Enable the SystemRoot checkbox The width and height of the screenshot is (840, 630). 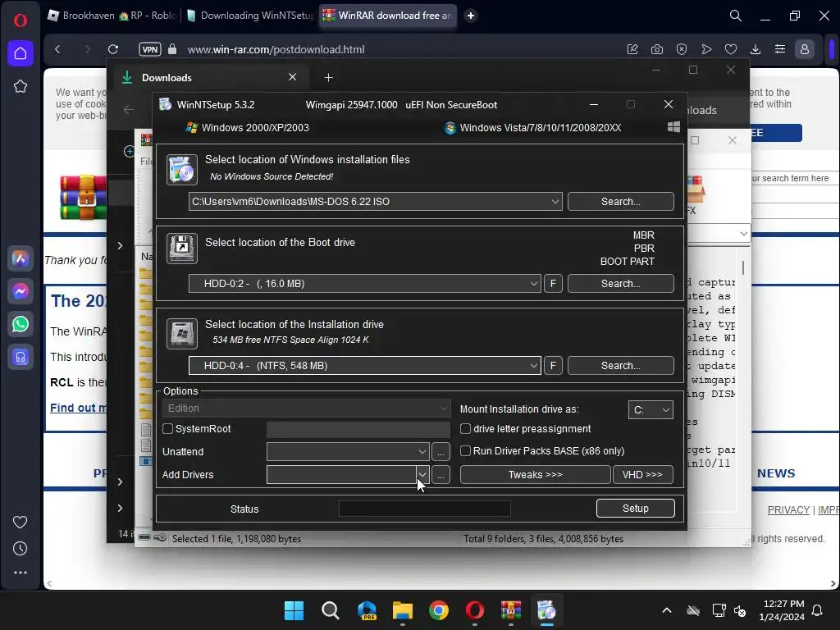coord(167,428)
